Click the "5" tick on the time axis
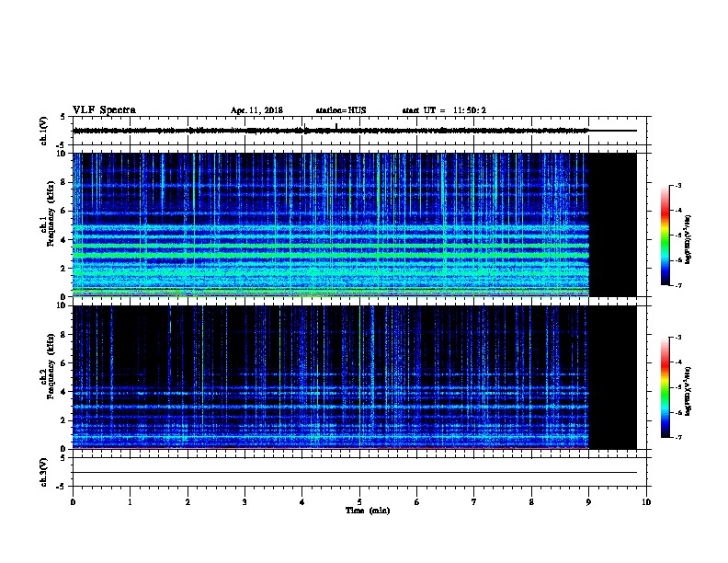Image resolution: width=728 pixels, height=563 pixels. point(359,502)
